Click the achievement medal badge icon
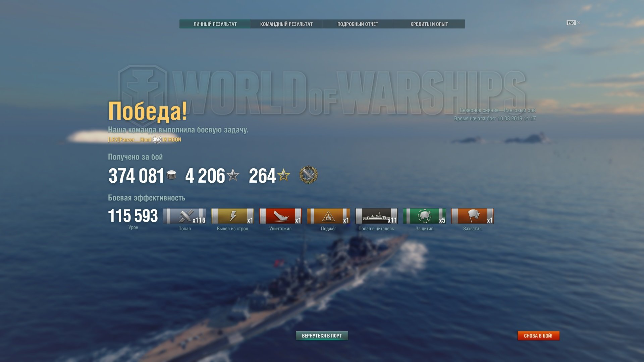Viewport: 644px width, 362px height. [309, 175]
